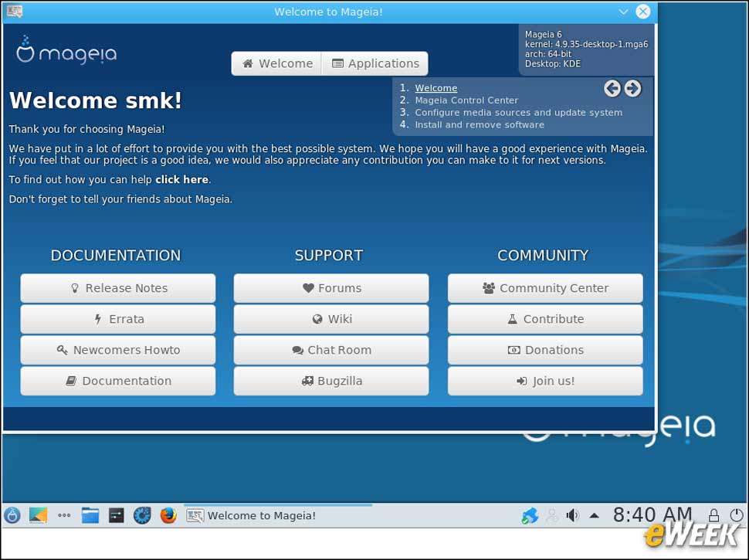Image resolution: width=749 pixels, height=560 pixels.
Task: Open the Bugzilla button
Action: (x=331, y=381)
